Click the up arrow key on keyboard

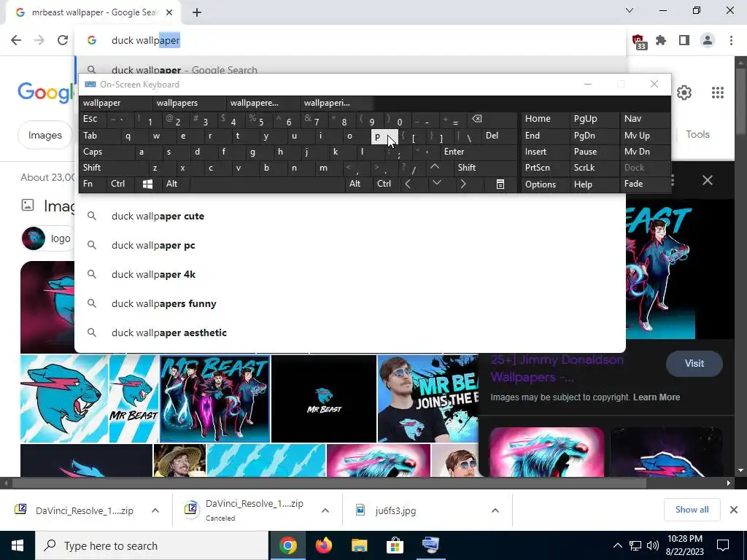tap(435, 167)
